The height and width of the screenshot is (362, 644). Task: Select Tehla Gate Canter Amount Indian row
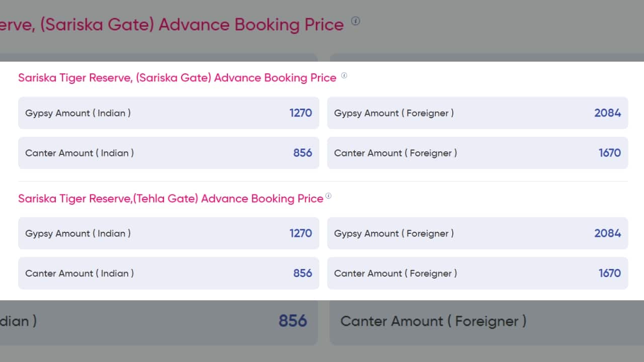pos(169,273)
